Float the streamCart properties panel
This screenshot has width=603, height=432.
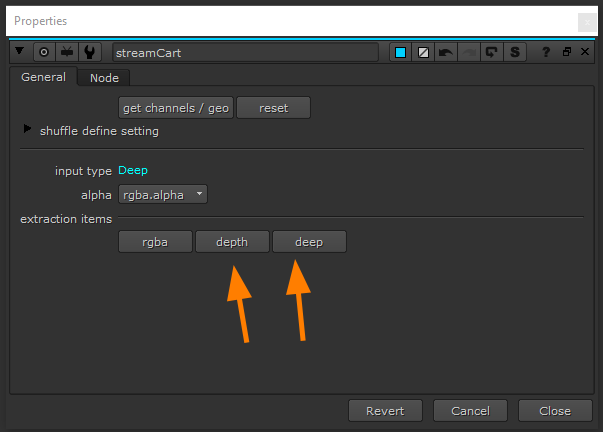pos(566,52)
